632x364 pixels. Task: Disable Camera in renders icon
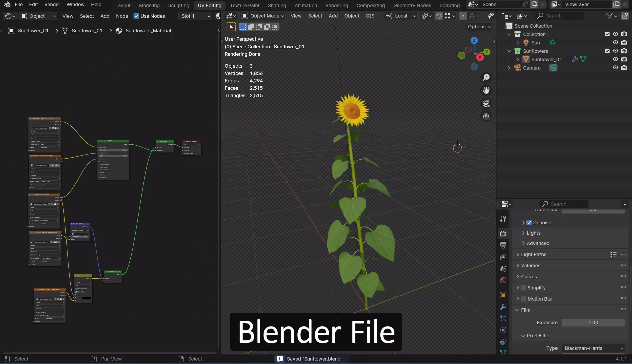click(x=624, y=68)
